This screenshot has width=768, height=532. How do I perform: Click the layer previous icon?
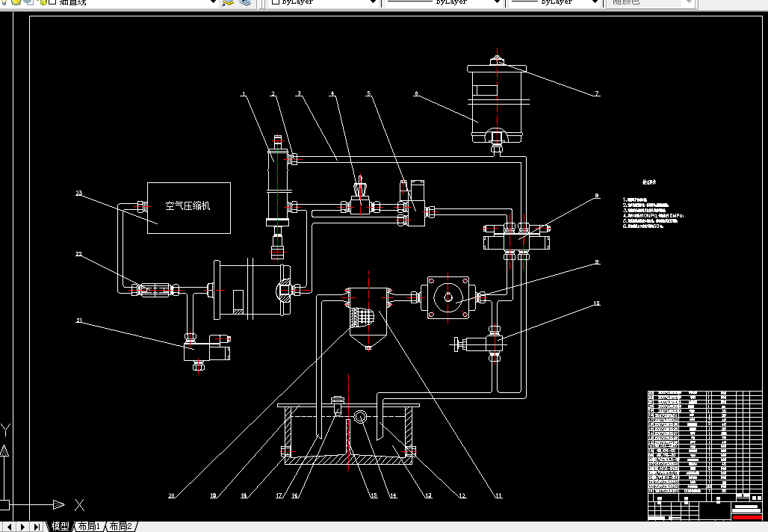tap(245, 2)
